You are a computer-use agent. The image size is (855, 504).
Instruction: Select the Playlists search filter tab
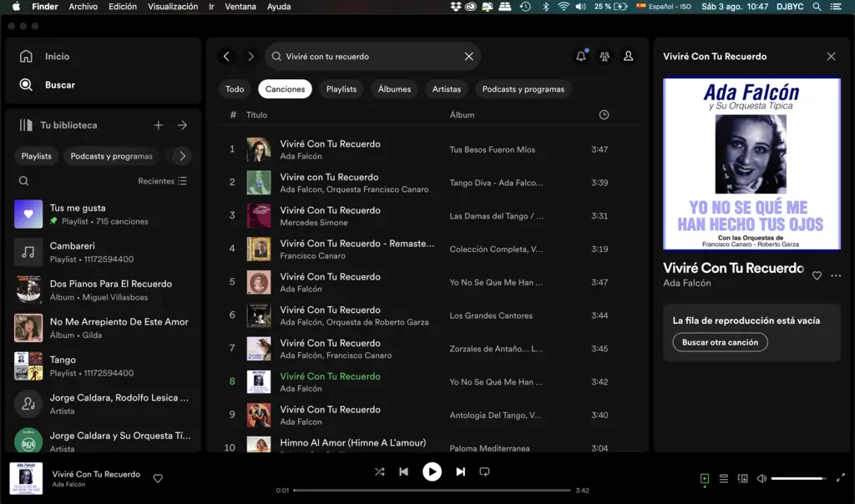click(341, 88)
